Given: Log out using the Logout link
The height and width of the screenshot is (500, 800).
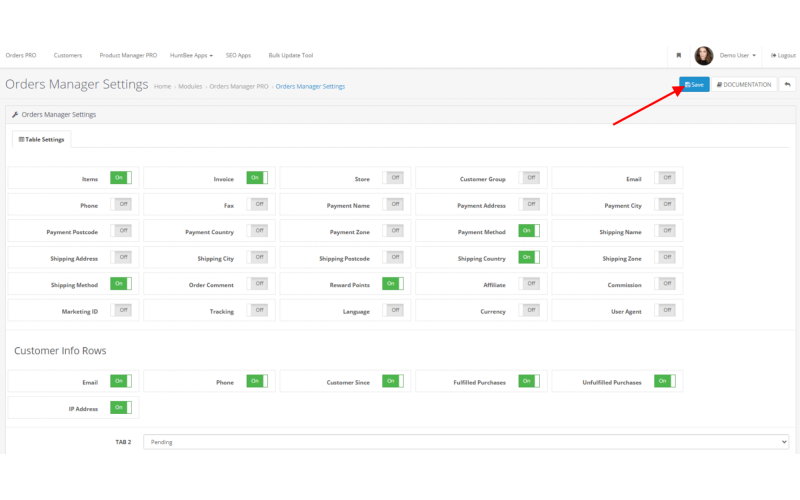Looking at the screenshot, I should pyautogui.click(x=783, y=55).
